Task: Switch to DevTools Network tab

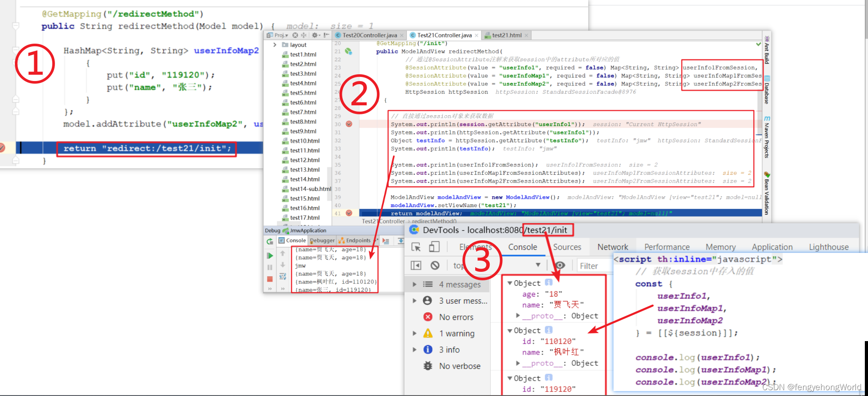Action: point(613,247)
